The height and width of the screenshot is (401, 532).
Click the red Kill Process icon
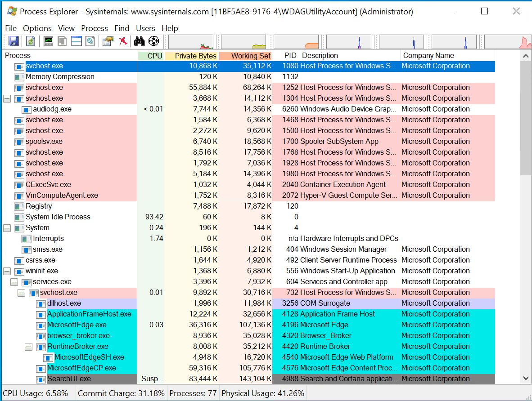point(123,41)
